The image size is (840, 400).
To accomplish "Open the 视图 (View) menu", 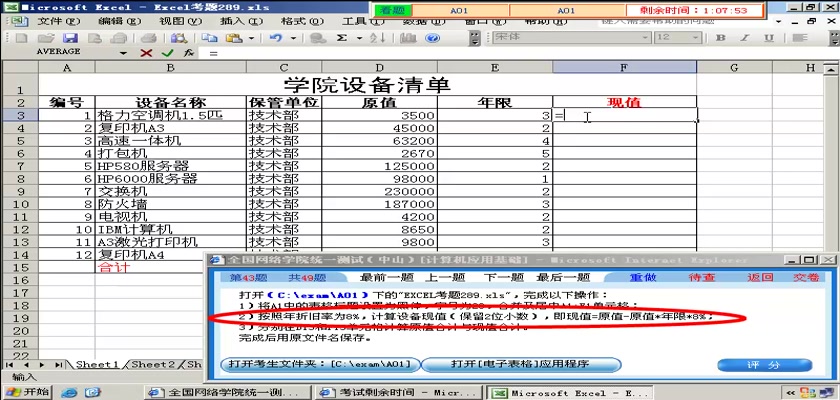I will [x=181, y=21].
